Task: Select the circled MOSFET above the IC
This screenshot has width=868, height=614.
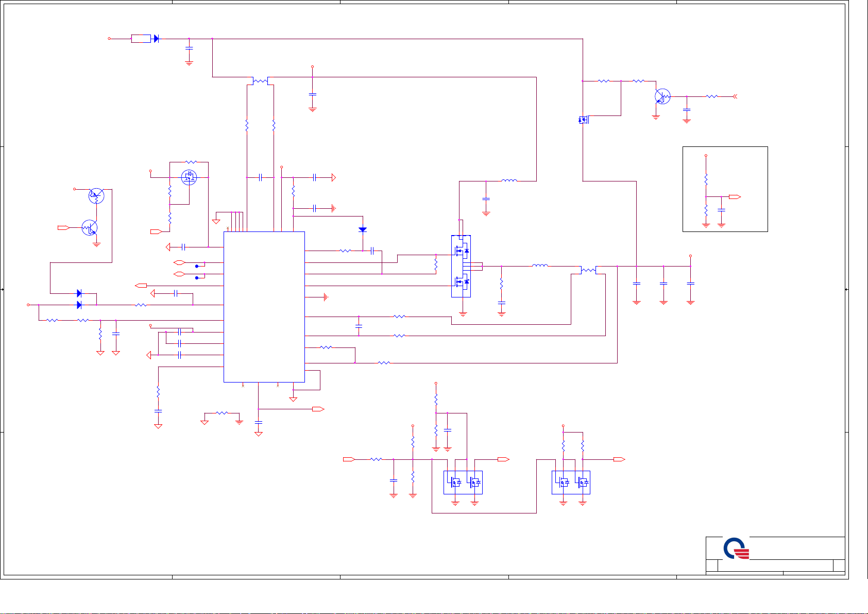Action: [x=189, y=178]
